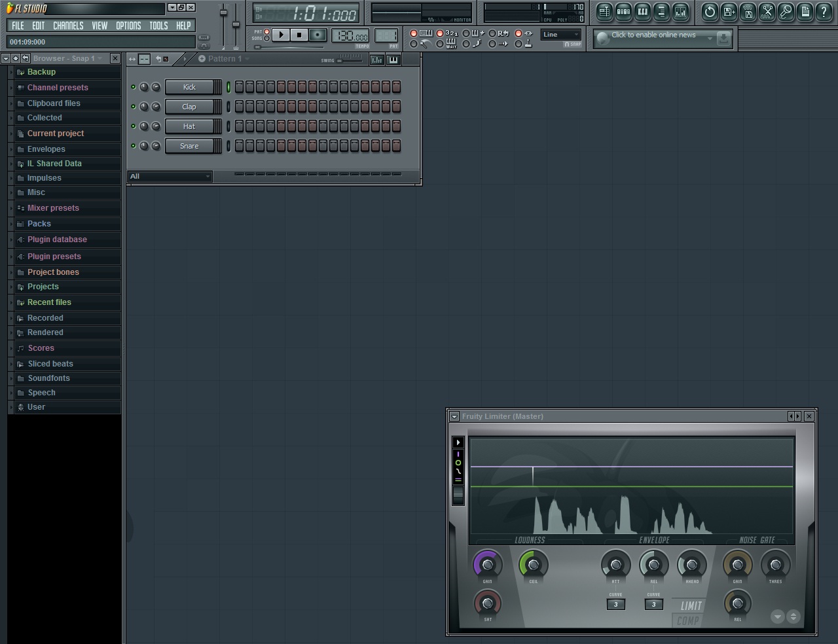Switch Fruity Limiter to LIMIT mode
The image size is (838, 644).
tap(691, 606)
